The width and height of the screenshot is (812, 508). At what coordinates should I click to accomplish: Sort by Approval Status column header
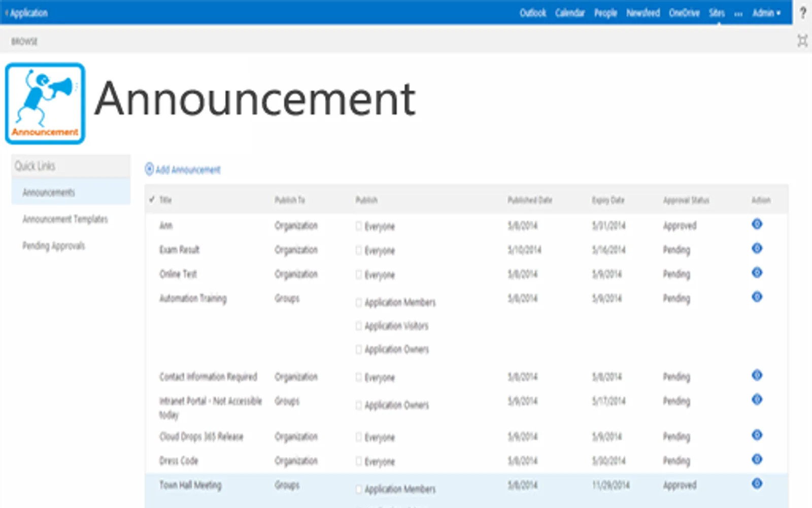point(686,200)
